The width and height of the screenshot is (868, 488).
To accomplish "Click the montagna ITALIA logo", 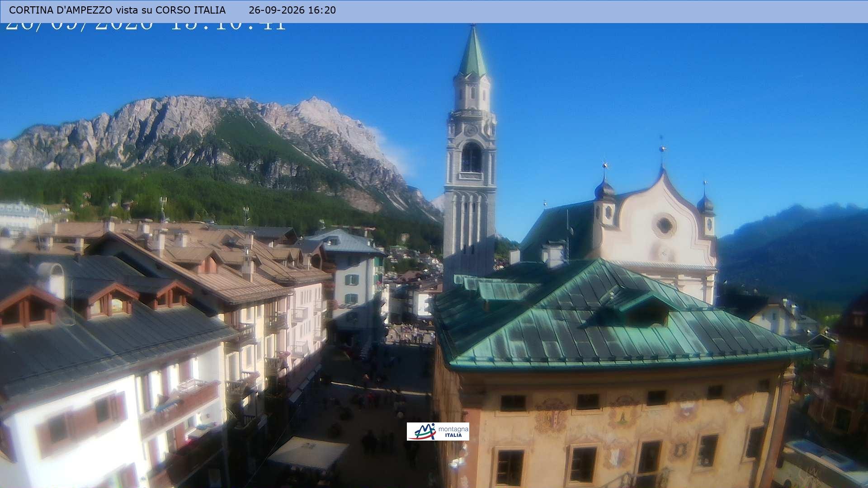I will point(438,432).
